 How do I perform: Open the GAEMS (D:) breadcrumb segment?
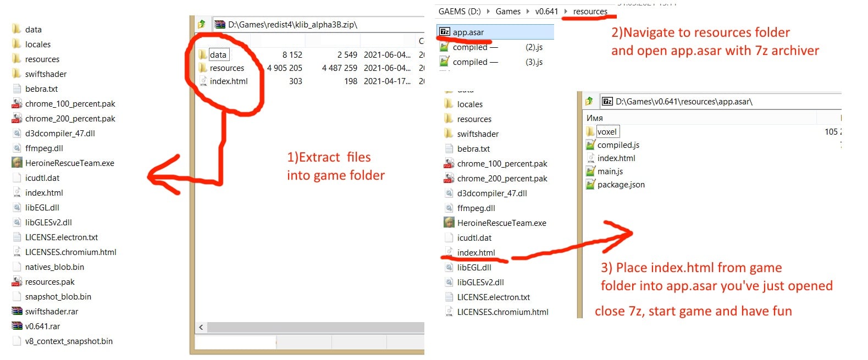click(460, 12)
